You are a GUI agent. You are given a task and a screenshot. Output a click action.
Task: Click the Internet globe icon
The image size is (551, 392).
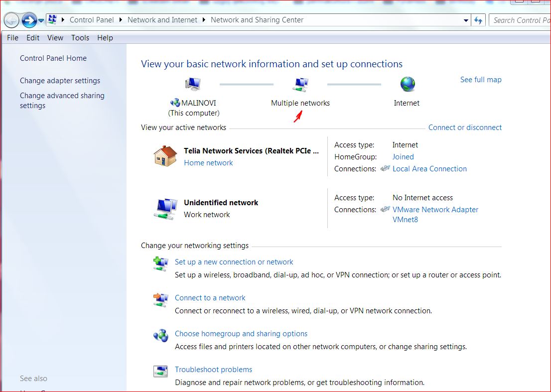click(x=407, y=84)
